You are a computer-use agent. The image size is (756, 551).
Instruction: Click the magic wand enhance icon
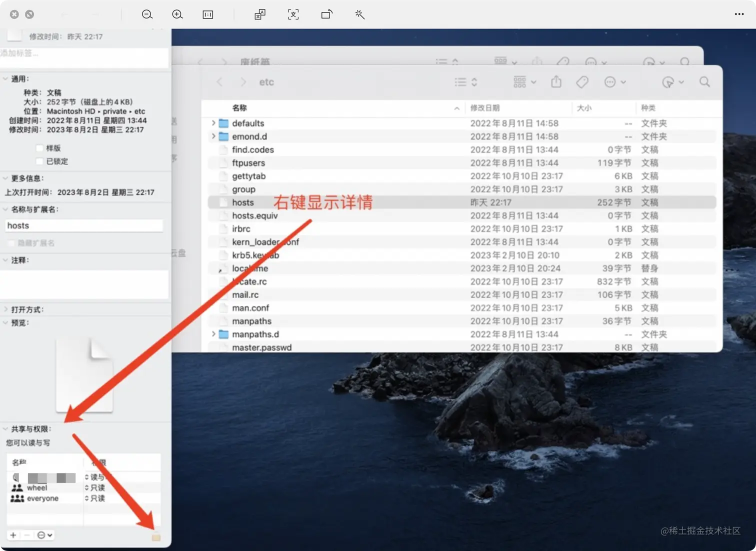360,14
